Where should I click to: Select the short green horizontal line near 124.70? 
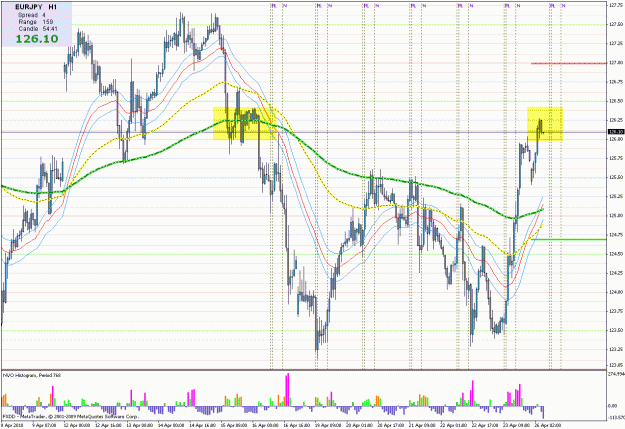[569, 239]
